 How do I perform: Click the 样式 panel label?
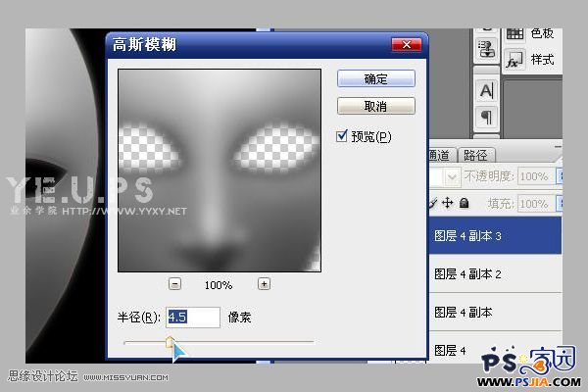tap(542, 60)
